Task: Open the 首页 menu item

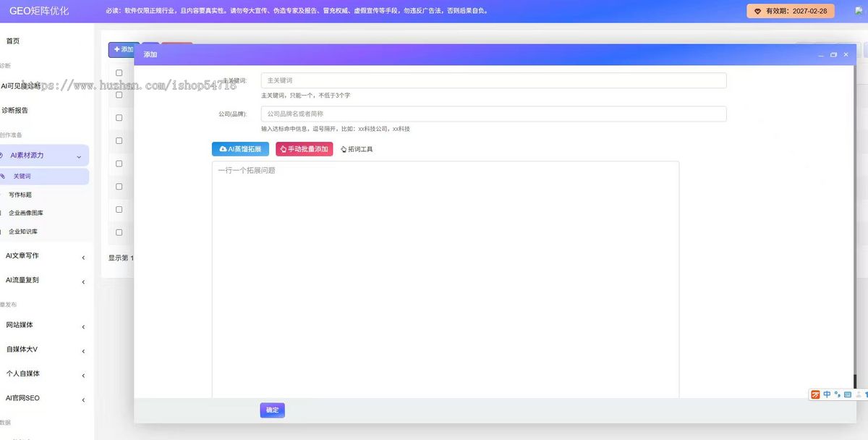Action: coord(13,41)
